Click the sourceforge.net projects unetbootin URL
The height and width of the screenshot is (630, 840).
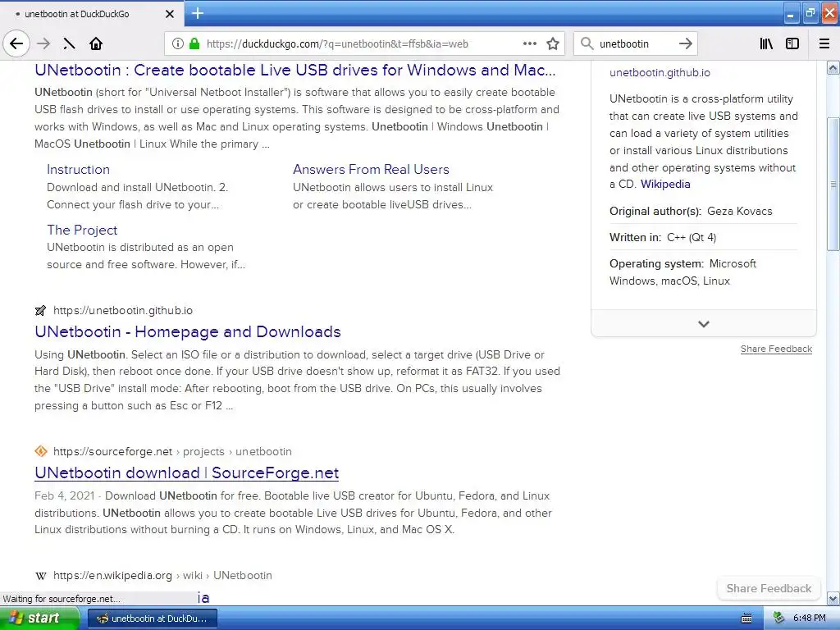click(172, 452)
